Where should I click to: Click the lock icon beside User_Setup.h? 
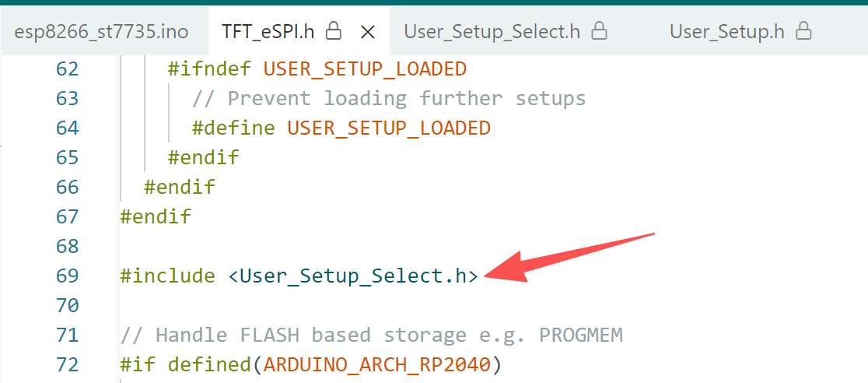[x=803, y=31]
